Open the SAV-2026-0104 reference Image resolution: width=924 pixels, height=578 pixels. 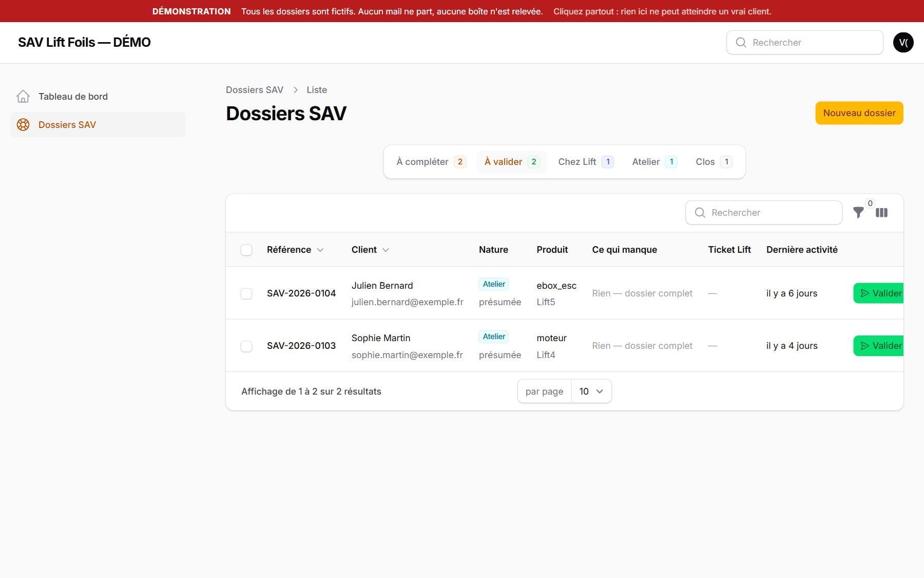pos(301,293)
